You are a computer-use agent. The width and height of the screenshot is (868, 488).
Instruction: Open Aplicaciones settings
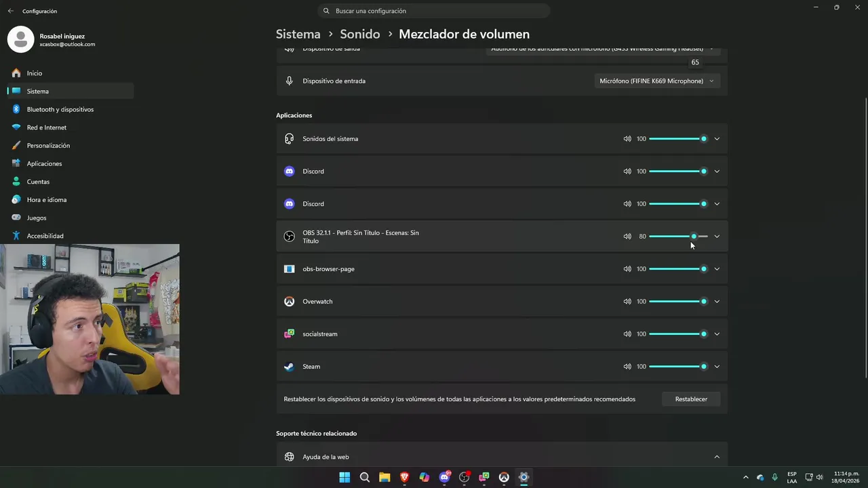(x=71, y=163)
